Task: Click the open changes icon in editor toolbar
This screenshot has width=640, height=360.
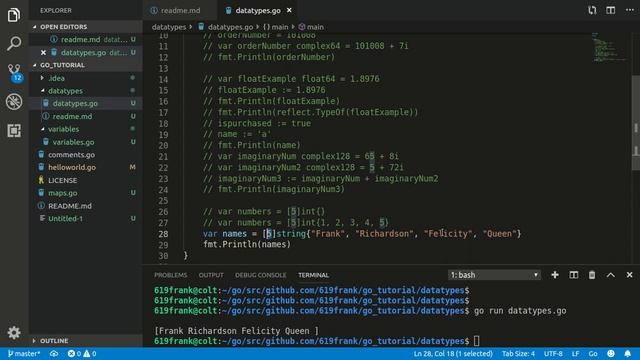Action: [592, 10]
